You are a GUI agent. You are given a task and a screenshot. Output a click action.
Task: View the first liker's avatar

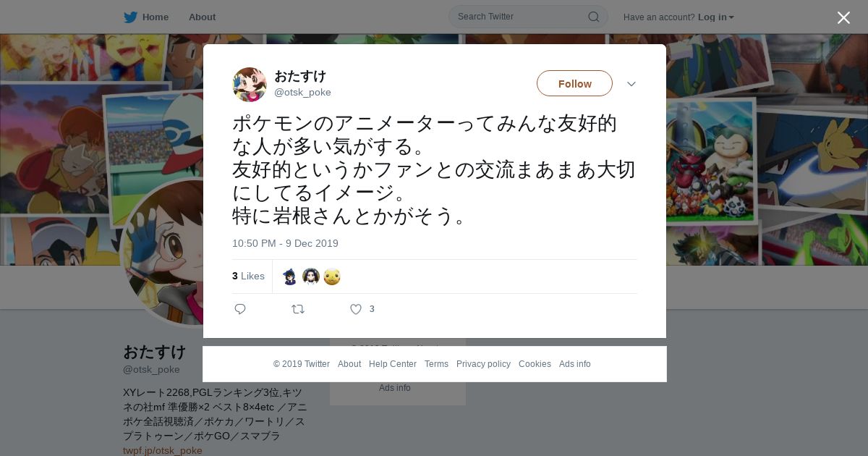[x=290, y=276]
